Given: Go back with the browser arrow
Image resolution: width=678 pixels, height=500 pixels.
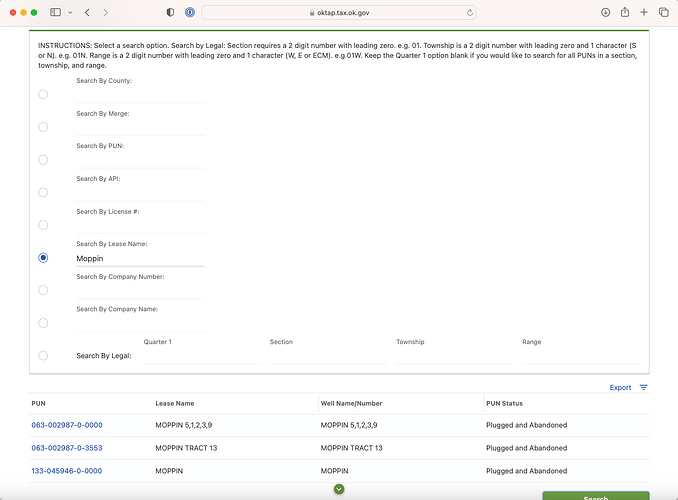Looking at the screenshot, I should (87, 13).
